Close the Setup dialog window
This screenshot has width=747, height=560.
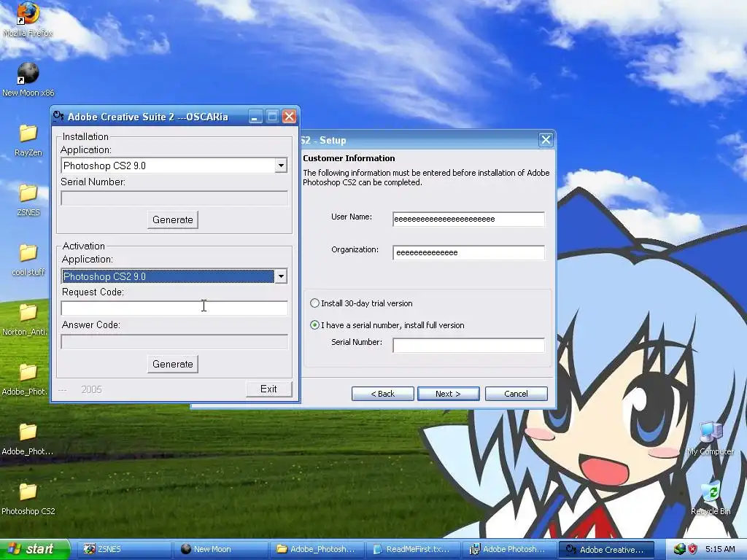546,140
